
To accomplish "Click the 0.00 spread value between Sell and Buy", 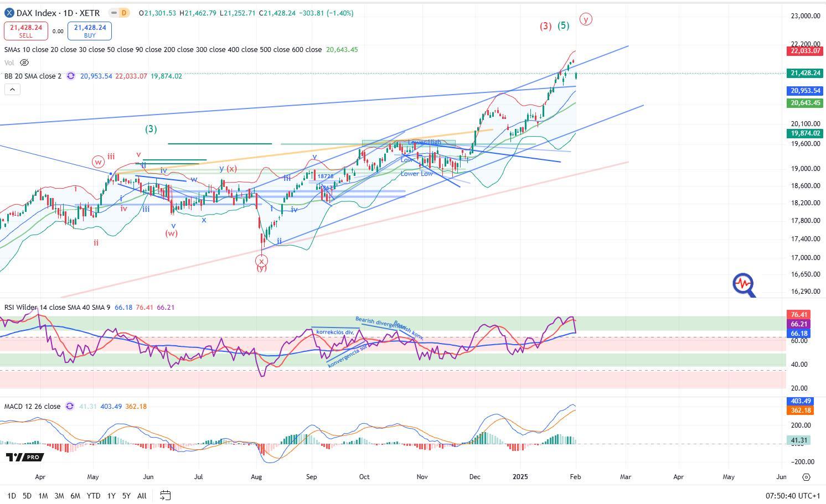I will [58, 32].
